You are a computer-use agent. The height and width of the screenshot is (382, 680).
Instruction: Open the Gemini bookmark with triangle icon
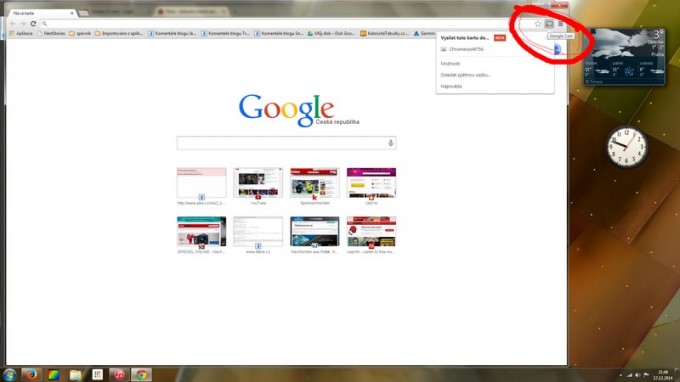424,33
